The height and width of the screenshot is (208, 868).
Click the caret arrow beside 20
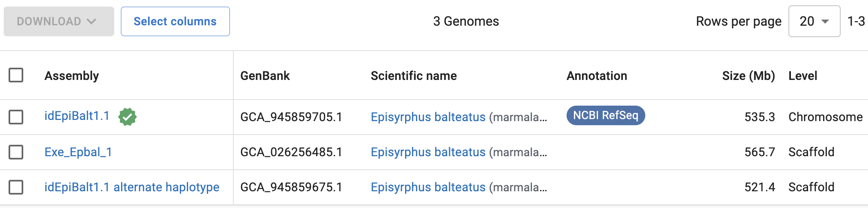[x=825, y=22]
